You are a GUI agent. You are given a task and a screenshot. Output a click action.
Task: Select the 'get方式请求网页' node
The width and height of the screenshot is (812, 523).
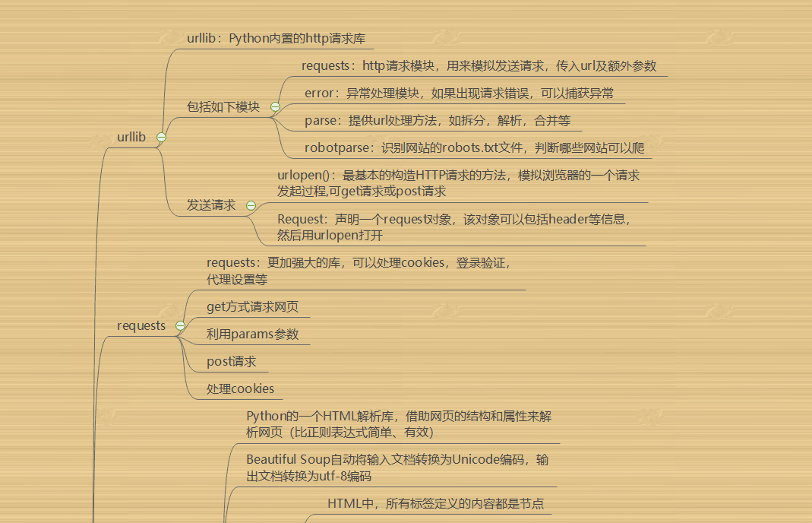click(x=252, y=307)
